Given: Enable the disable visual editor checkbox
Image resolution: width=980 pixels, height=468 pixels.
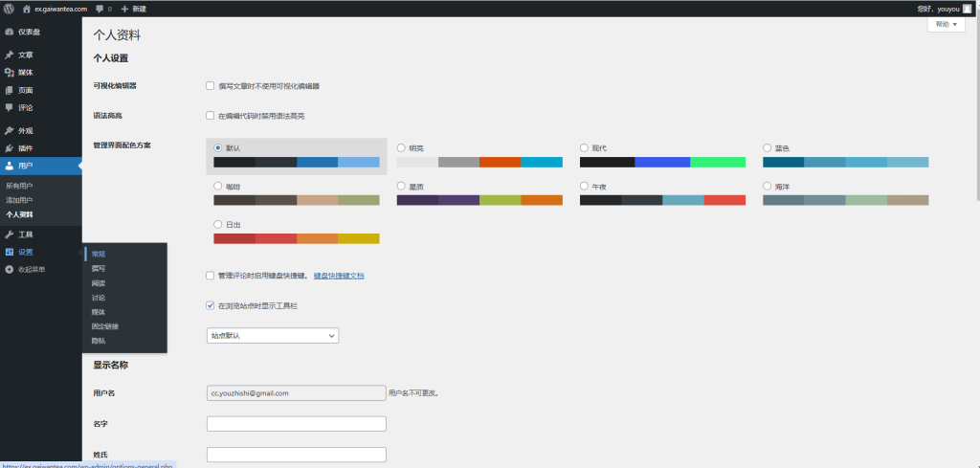Looking at the screenshot, I should click(x=211, y=86).
